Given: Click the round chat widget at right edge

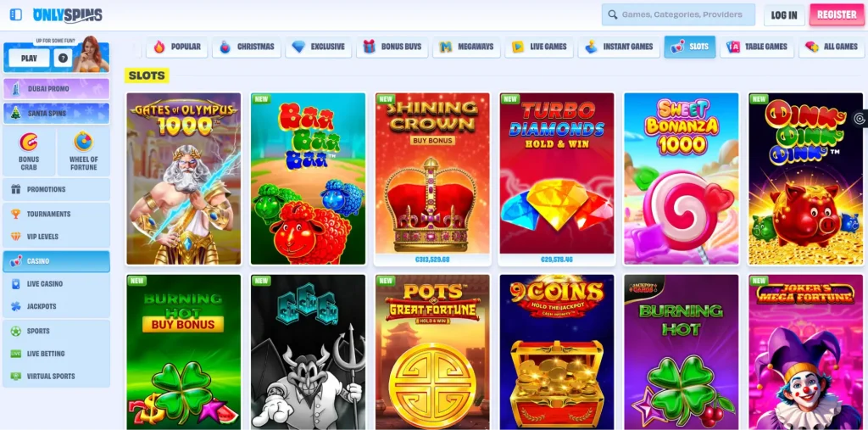Looking at the screenshot, I should point(860,118).
